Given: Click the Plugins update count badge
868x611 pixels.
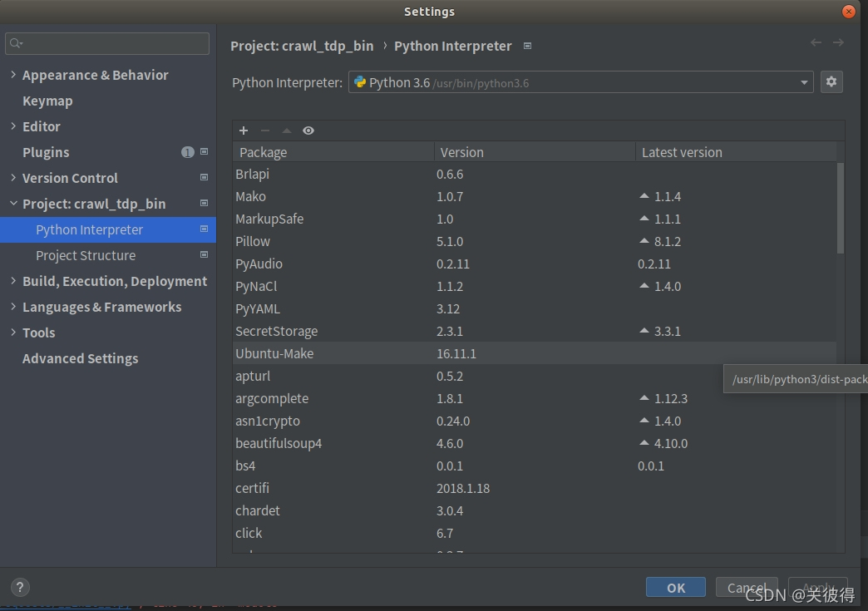Looking at the screenshot, I should (188, 152).
